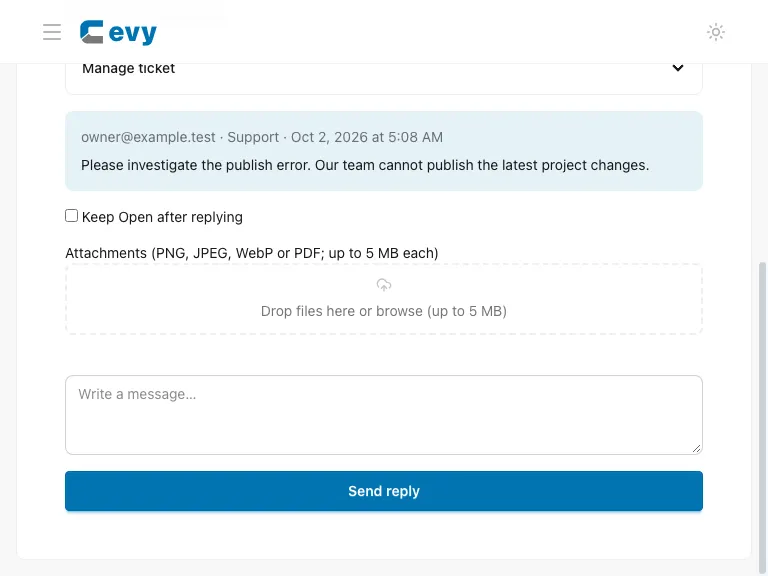768x576 pixels.
Task: Select the dashed attachment drop zone area
Action: (x=384, y=299)
